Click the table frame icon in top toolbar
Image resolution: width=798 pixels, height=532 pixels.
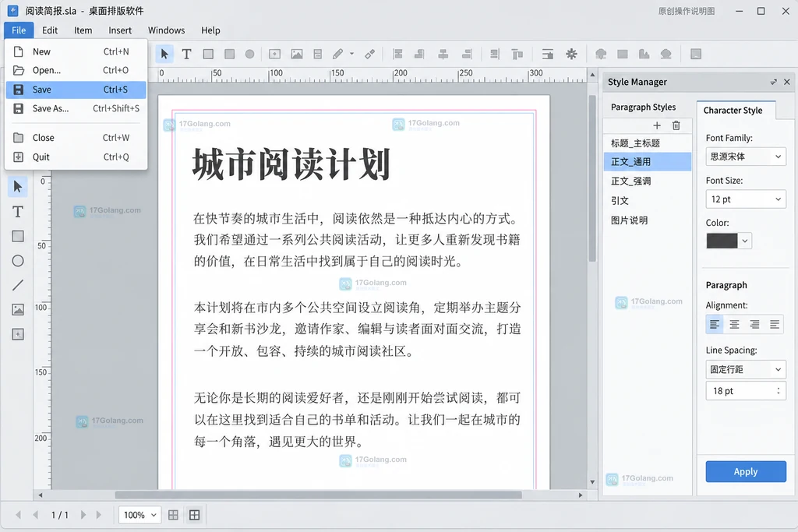click(x=318, y=54)
